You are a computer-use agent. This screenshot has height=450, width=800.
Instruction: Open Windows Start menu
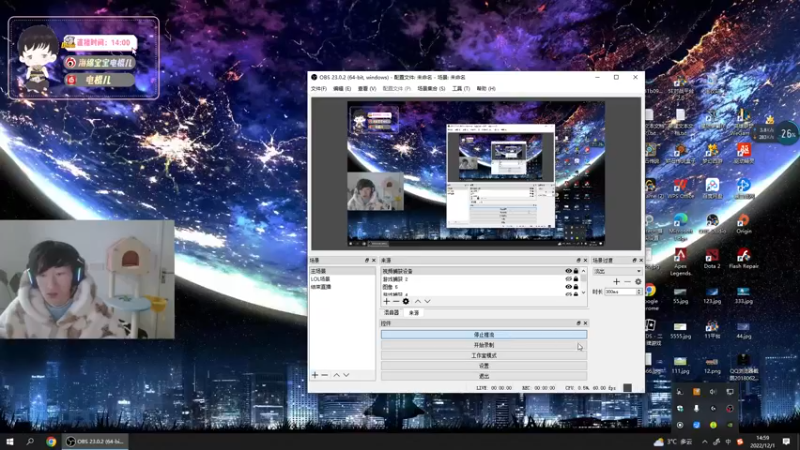coord(9,441)
